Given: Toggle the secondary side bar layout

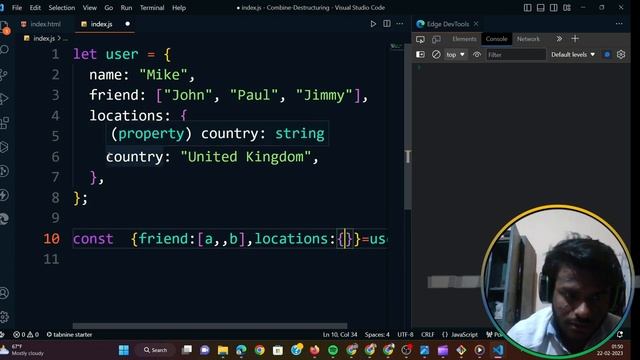Looking at the screenshot, I should (x=553, y=8).
